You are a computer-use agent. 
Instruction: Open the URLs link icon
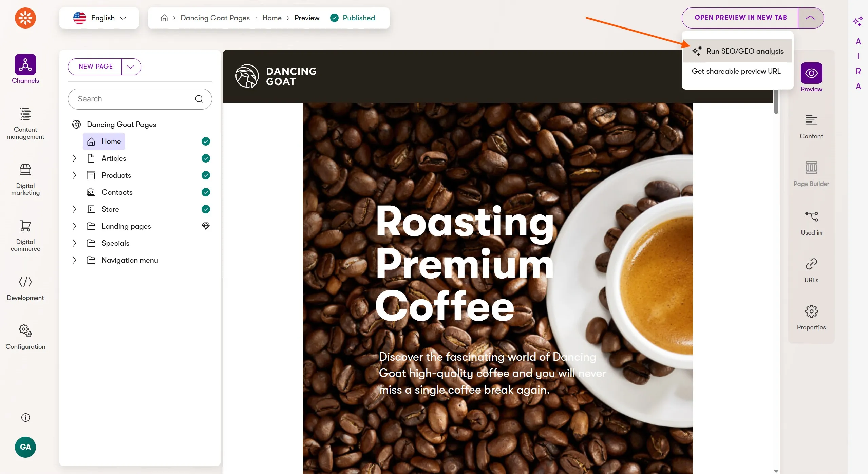(811, 264)
